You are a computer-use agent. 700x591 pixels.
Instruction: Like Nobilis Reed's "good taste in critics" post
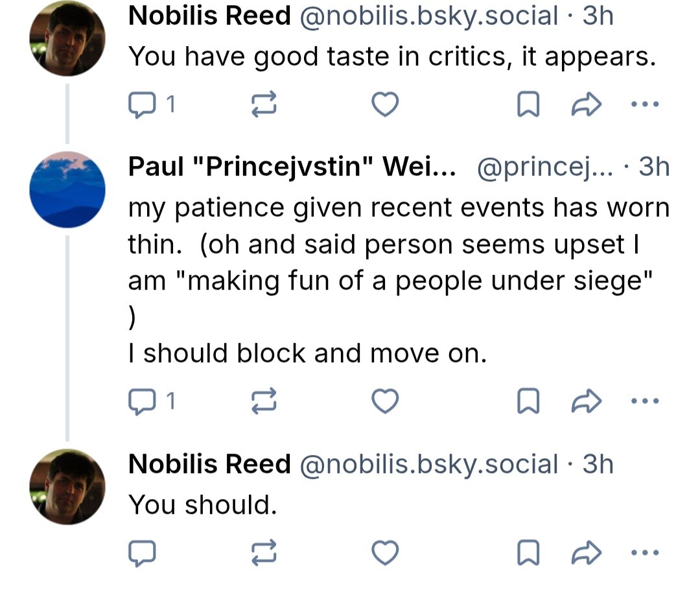coord(385,104)
